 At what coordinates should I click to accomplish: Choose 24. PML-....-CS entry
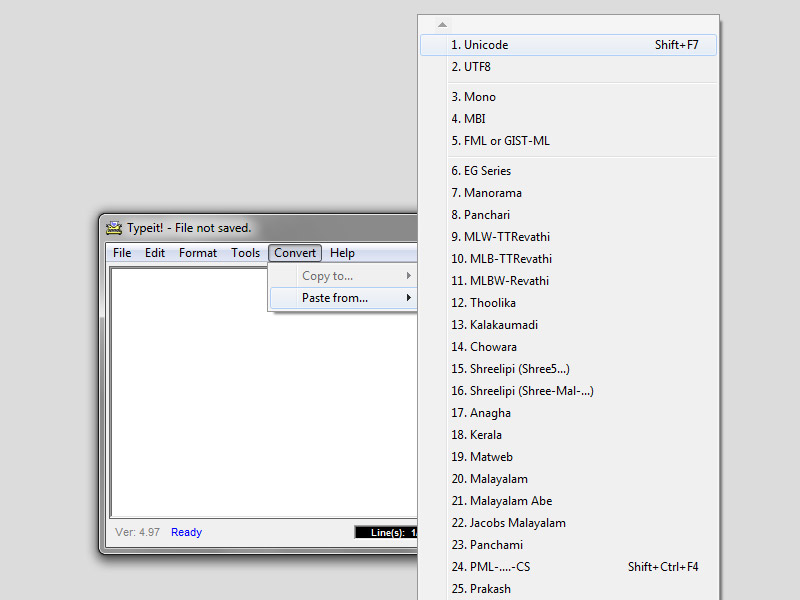coord(568,567)
